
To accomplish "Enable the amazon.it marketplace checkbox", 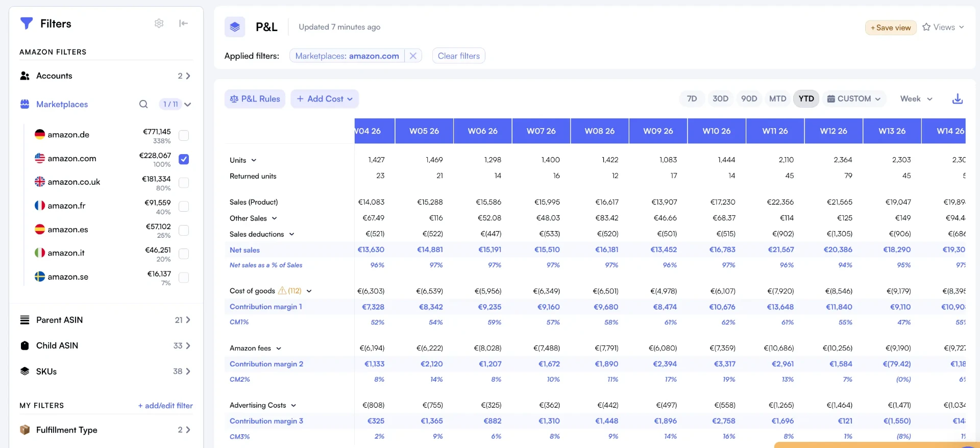I will click(x=184, y=254).
